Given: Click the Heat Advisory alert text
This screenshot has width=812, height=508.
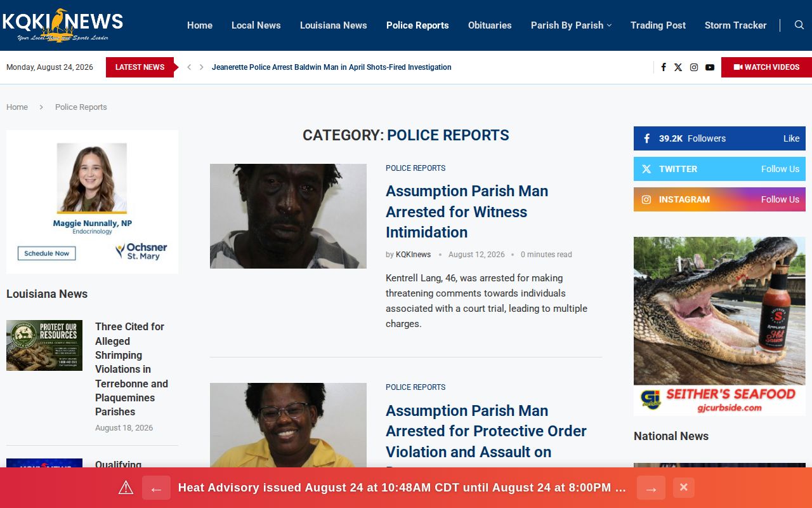Looking at the screenshot, I should 402,488.
